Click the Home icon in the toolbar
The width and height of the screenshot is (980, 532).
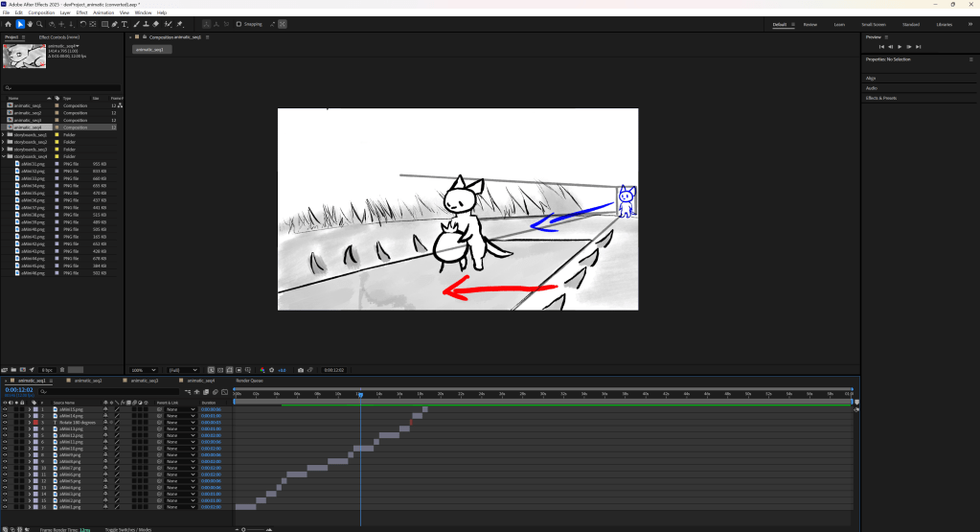pos(8,24)
